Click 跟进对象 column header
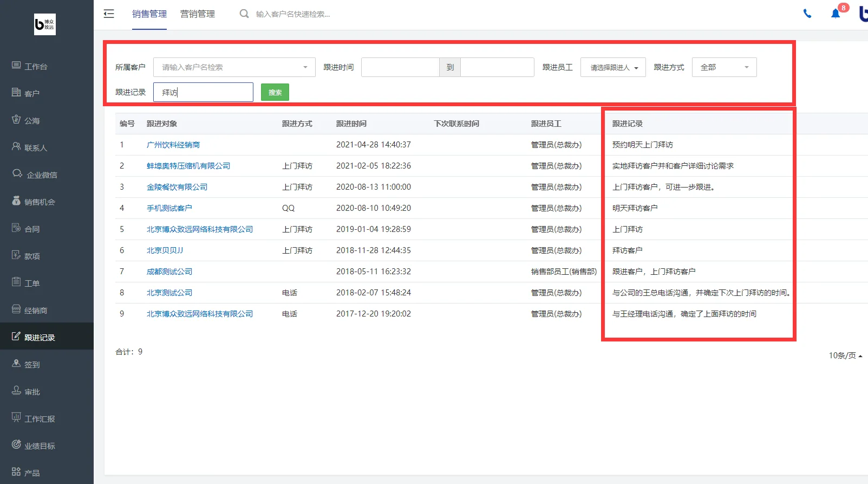The height and width of the screenshot is (484, 868). pyautogui.click(x=162, y=124)
